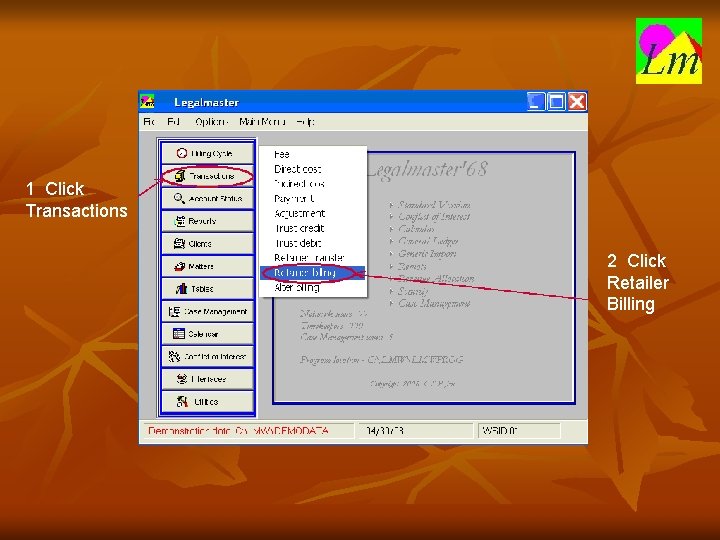Click the Conflict of Interest icon

click(174, 356)
